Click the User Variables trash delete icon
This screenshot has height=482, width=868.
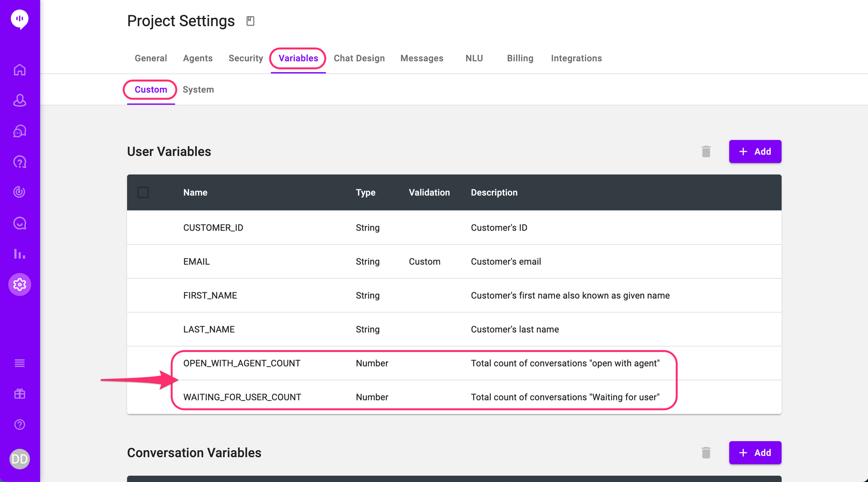point(706,152)
